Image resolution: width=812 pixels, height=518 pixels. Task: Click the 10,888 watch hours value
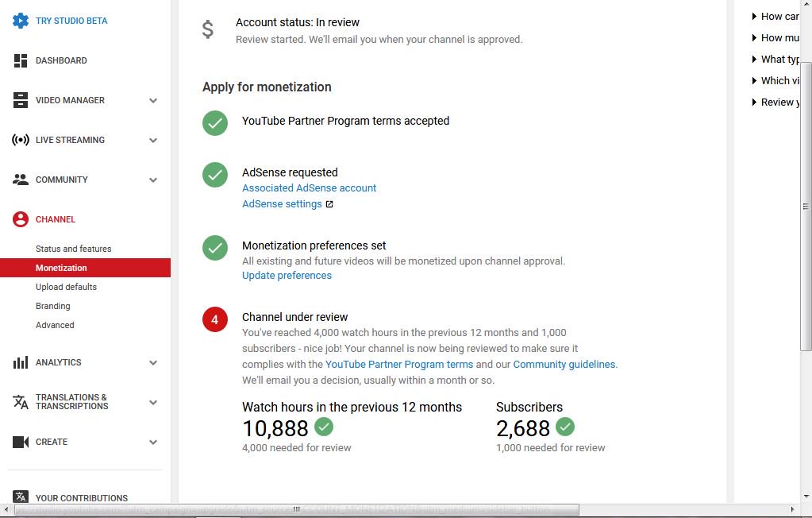tap(275, 428)
